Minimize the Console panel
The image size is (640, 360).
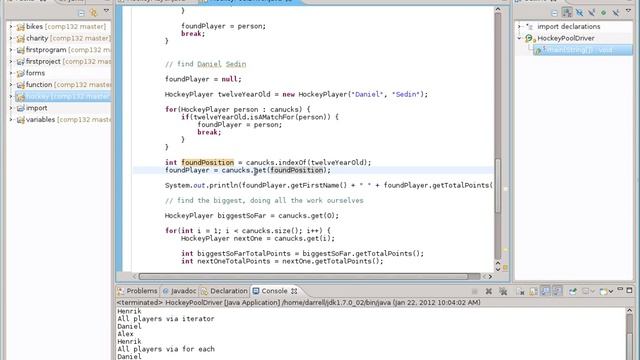620,289
